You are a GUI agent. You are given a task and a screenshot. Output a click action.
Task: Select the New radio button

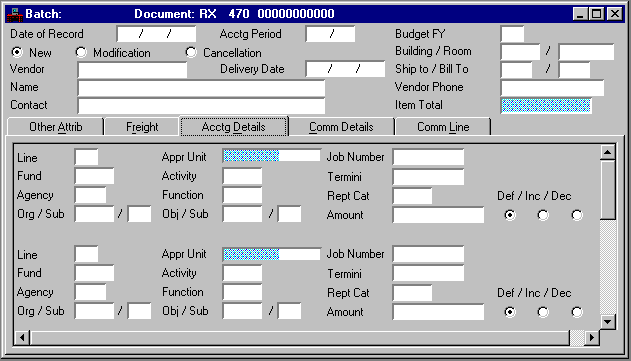tap(17, 52)
